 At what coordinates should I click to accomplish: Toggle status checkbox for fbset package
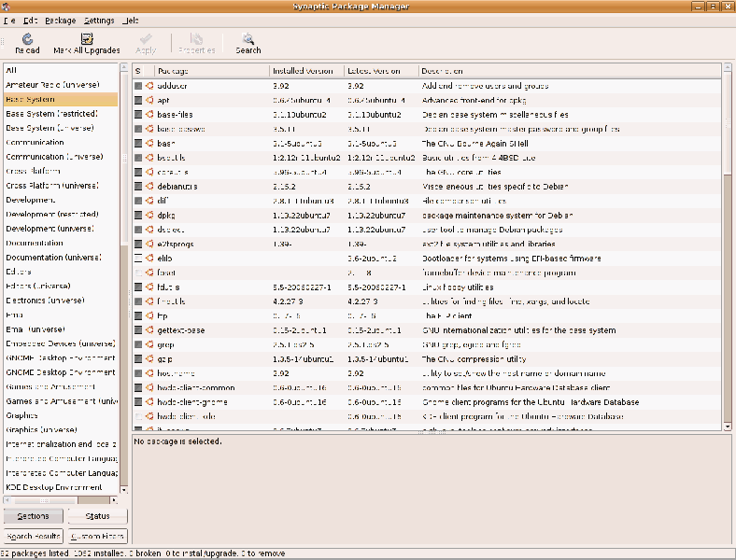(x=138, y=273)
